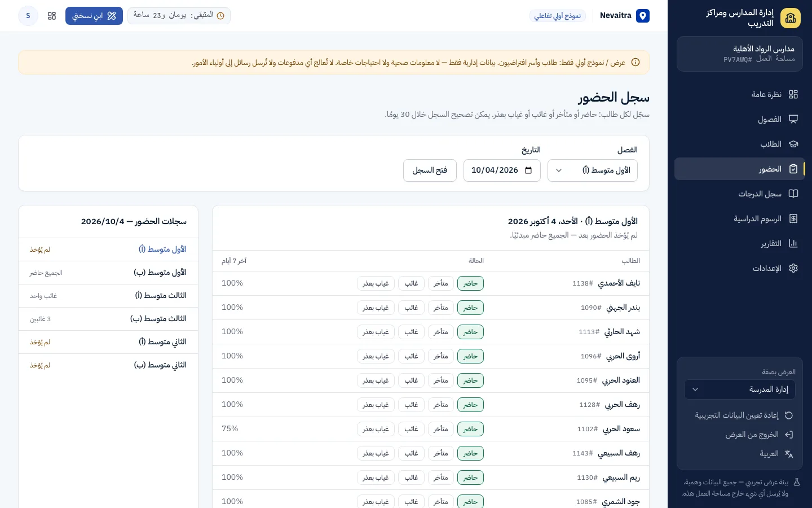Go to الفصول classes page
The height and width of the screenshot is (508, 812).
739,119
